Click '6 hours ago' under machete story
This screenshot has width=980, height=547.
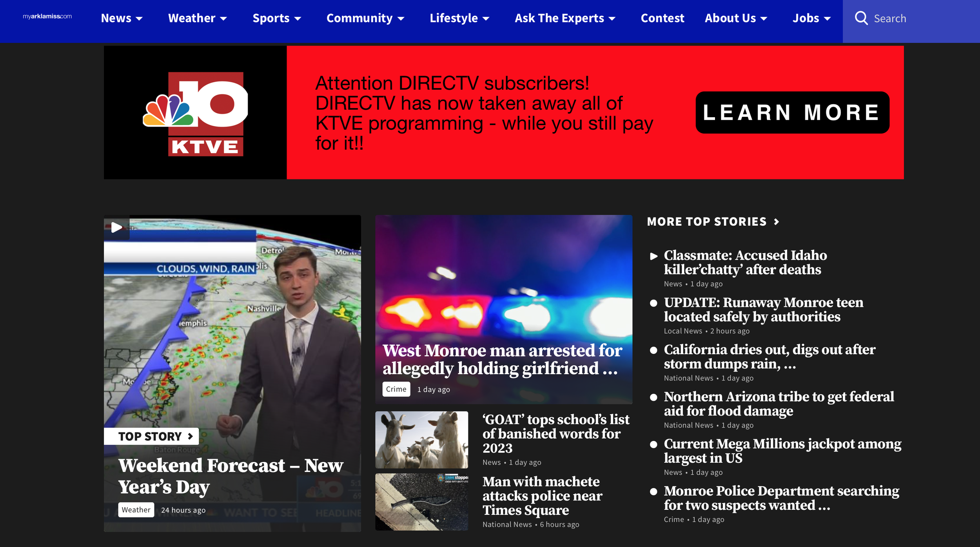[x=559, y=524]
